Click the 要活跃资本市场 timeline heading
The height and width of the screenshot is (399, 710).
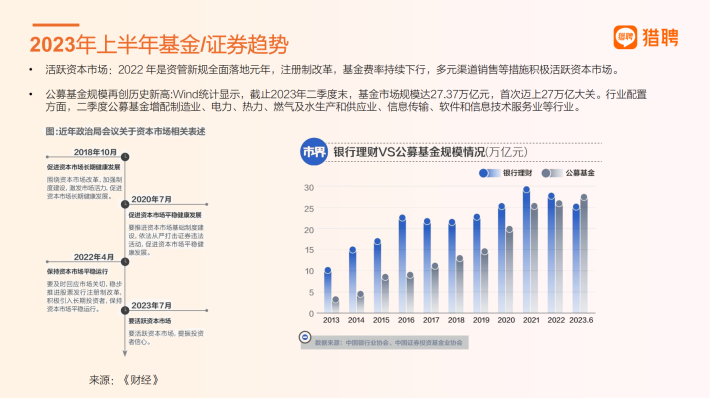(x=149, y=321)
